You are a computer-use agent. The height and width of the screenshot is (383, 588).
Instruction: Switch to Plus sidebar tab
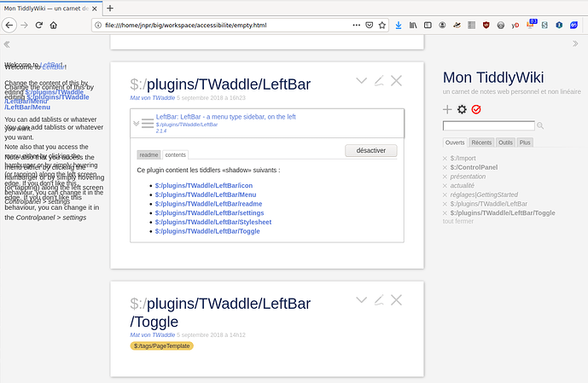[525, 142]
